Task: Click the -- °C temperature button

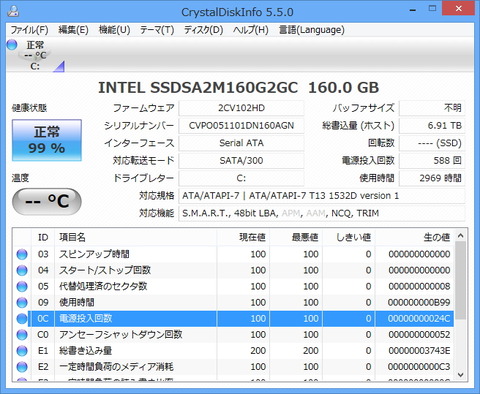Action: 47,201
